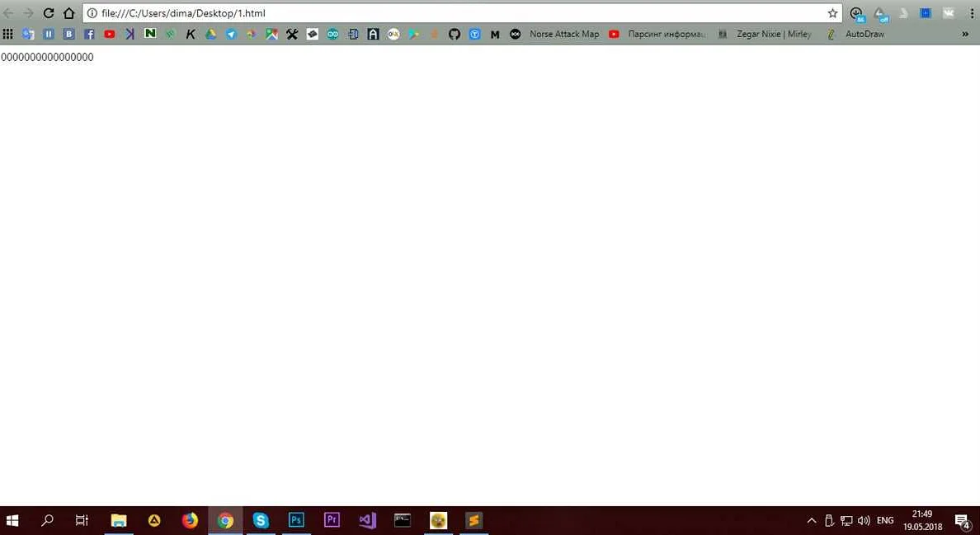
Task: Launch Photoshop from the taskbar
Action: [296, 520]
